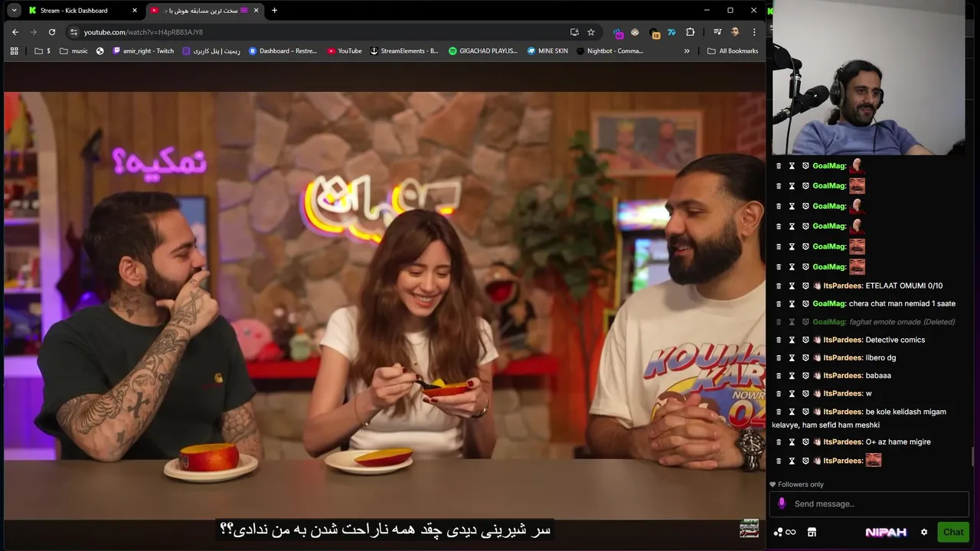Open the All Bookmarks folder
Screen dimensions: 980x551
(x=733, y=51)
